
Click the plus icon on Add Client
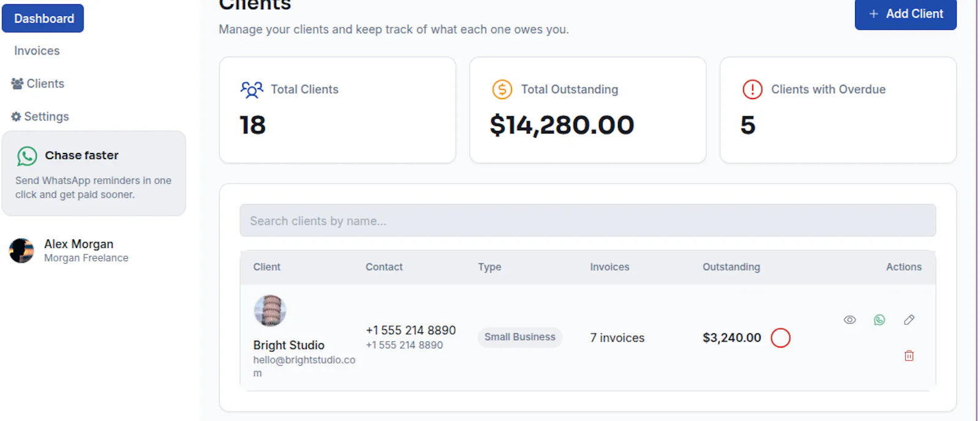tap(874, 13)
